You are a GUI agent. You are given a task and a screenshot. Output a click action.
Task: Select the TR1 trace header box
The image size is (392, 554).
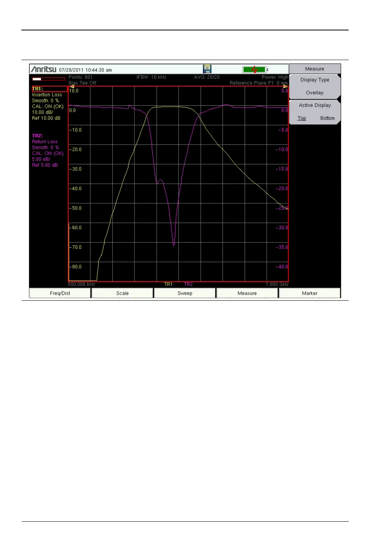click(x=49, y=89)
